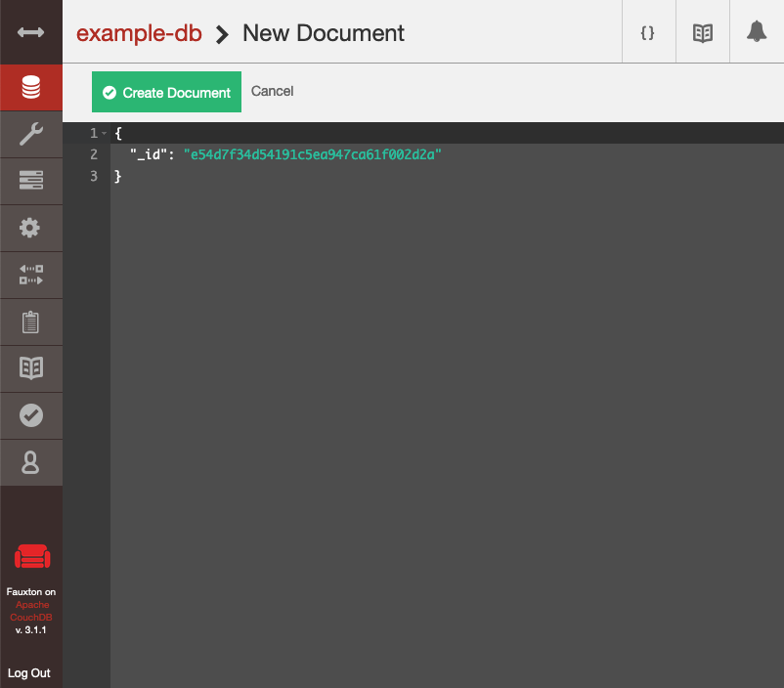Click Log Out at the bottom
The width and height of the screenshot is (784, 688).
(30, 672)
